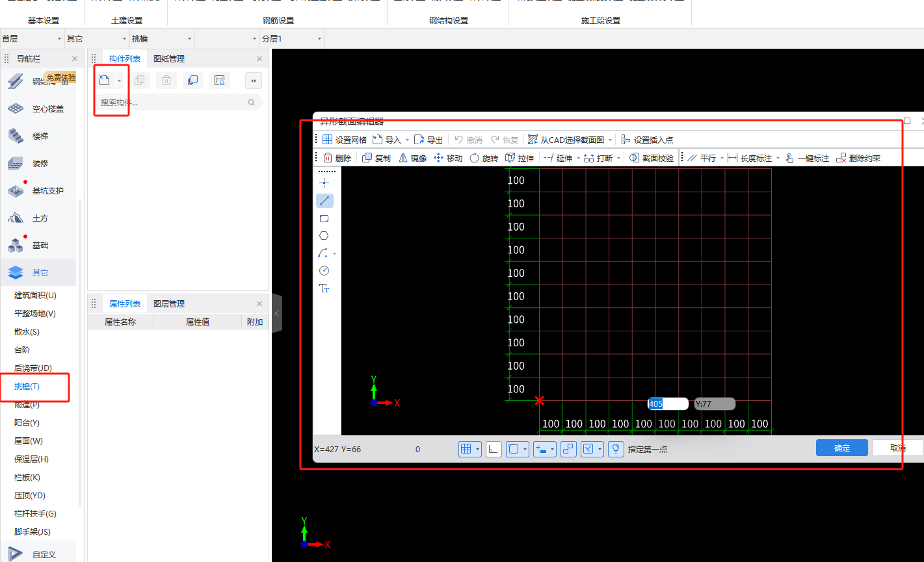Click the 确定 confirm button
924x562 pixels.
[842, 448]
